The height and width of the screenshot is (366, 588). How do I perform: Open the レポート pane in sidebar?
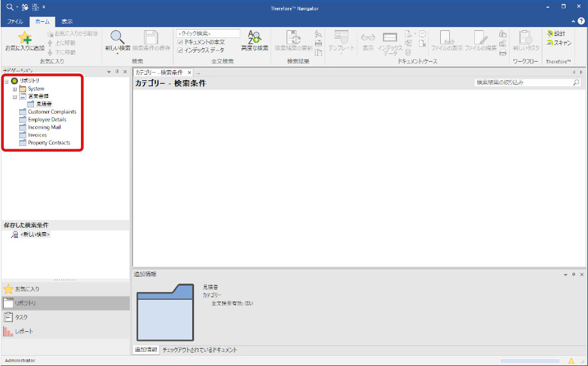click(x=24, y=331)
